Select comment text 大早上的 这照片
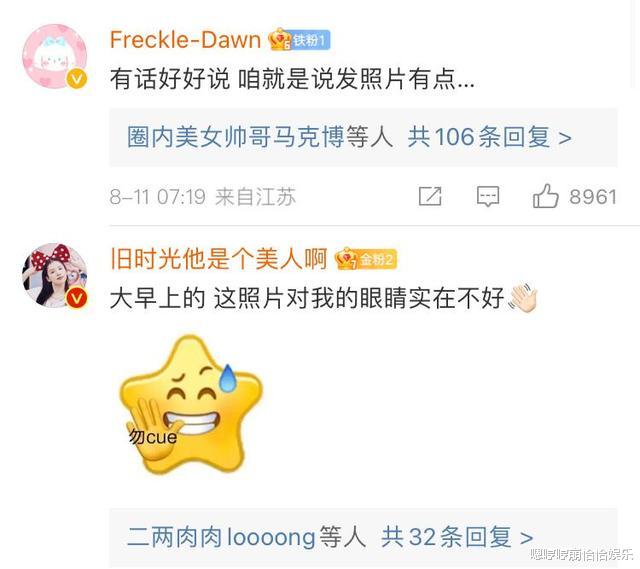640x569 pixels. (x=198, y=298)
